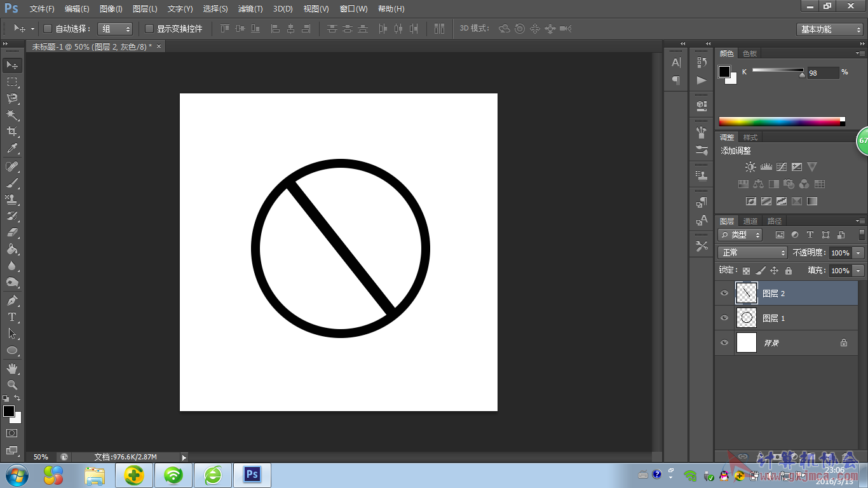Screen dimensions: 868x488
Task: Pick the Horizontal Type tool
Action: coord(12,317)
